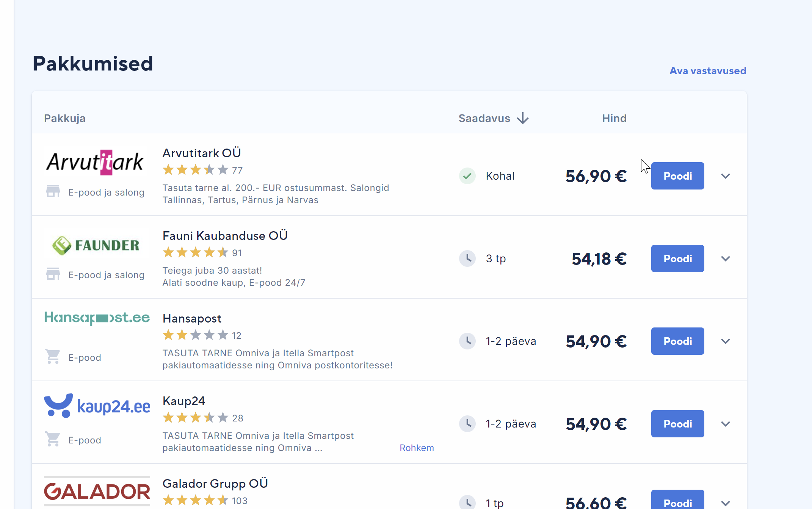This screenshot has width=812, height=509.
Task: Click the Arvutitark OÜ seller name
Action: point(202,153)
